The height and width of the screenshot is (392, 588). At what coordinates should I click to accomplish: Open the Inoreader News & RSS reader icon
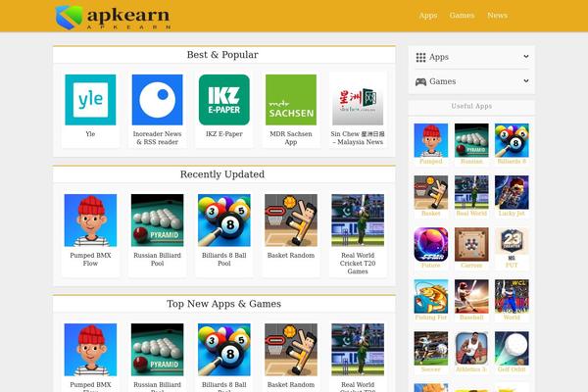pyautogui.click(x=157, y=100)
